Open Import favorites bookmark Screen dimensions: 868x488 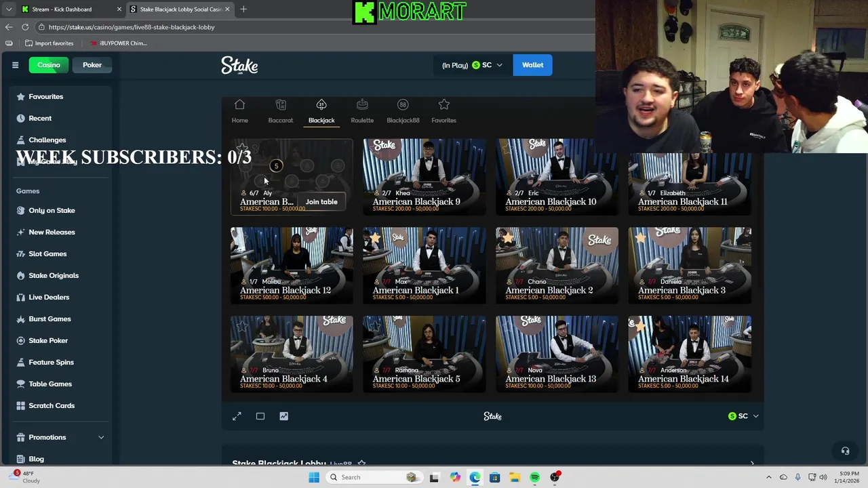click(x=49, y=43)
